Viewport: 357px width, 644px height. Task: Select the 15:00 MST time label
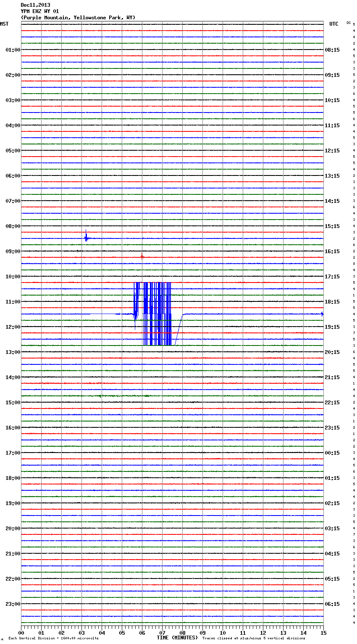click(13, 403)
